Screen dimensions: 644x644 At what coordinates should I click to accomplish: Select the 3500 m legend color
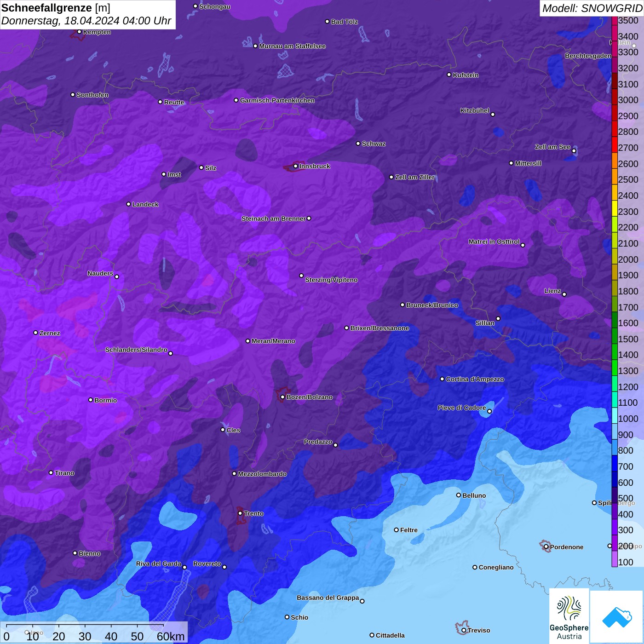[615, 21]
